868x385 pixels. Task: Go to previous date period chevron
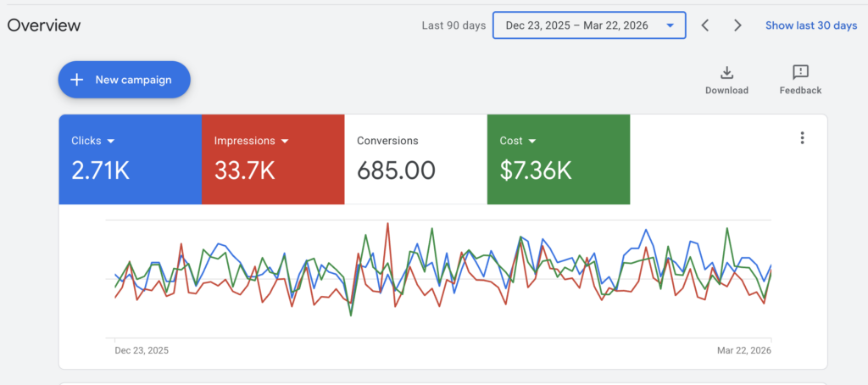pos(705,25)
